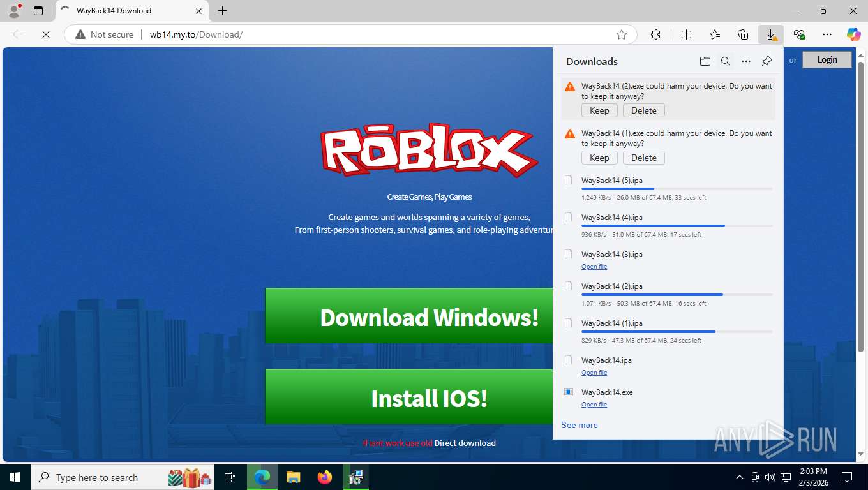
Task: Click the Login button
Action: click(x=827, y=59)
